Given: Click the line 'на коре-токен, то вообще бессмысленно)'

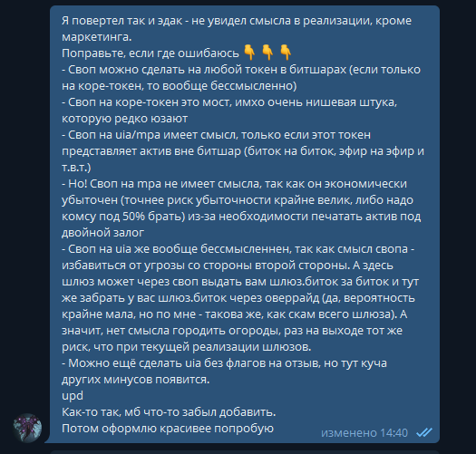Looking at the screenshot, I should pyautogui.click(x=180, y=86).
